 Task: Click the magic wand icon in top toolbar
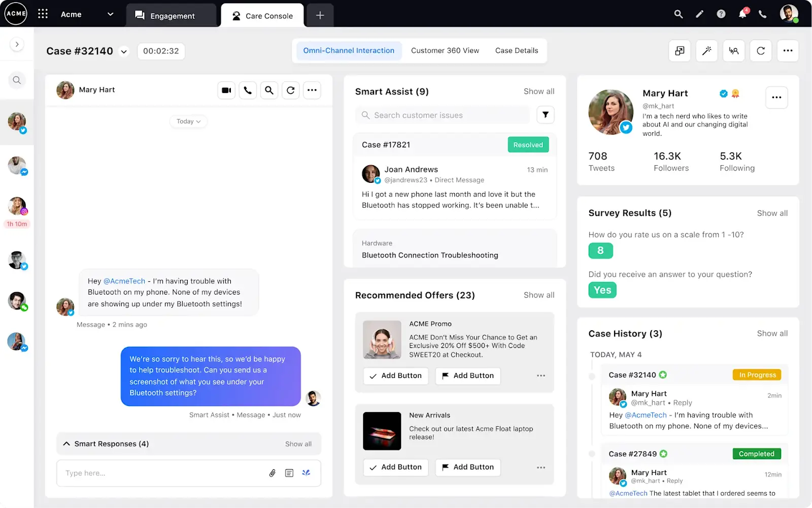706,50
